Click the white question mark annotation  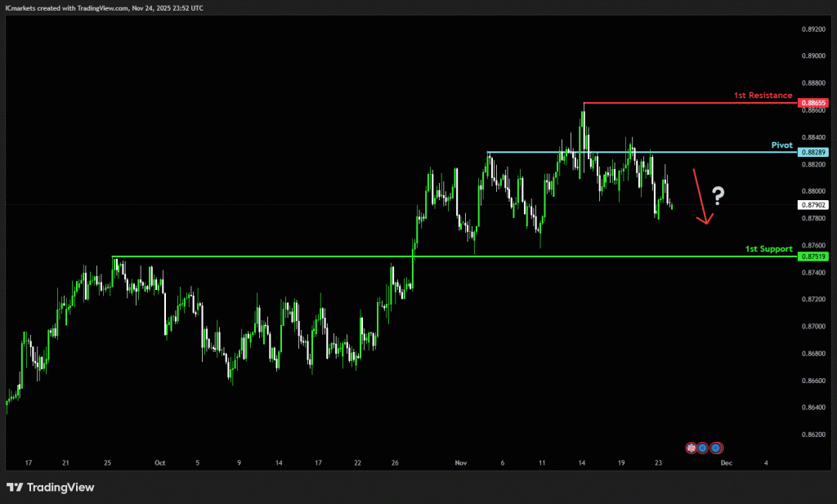(718, 195)
